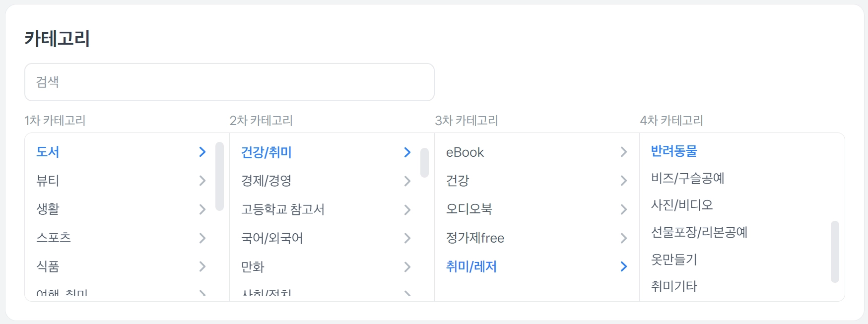This screenshot has width=868, height=324.
Task: Expand the chevron next to 뷰티
Action: (x=202, y=181)
